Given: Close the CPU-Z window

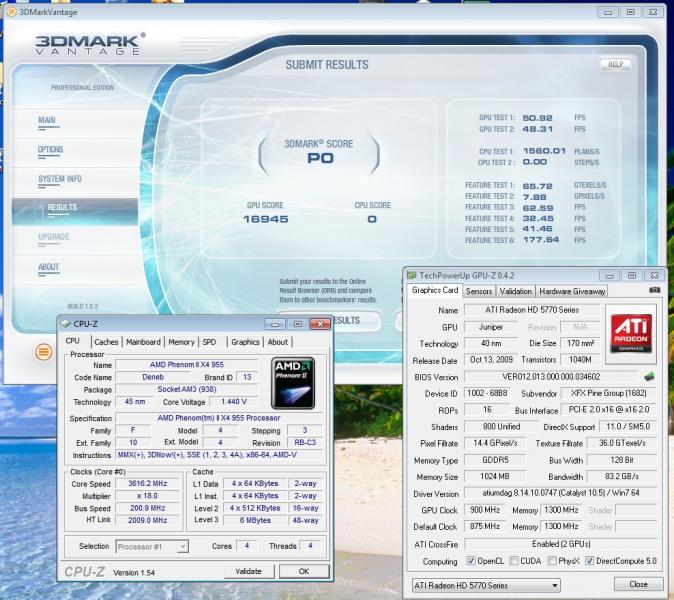Looking at the screenshot, I should point(319,324).
